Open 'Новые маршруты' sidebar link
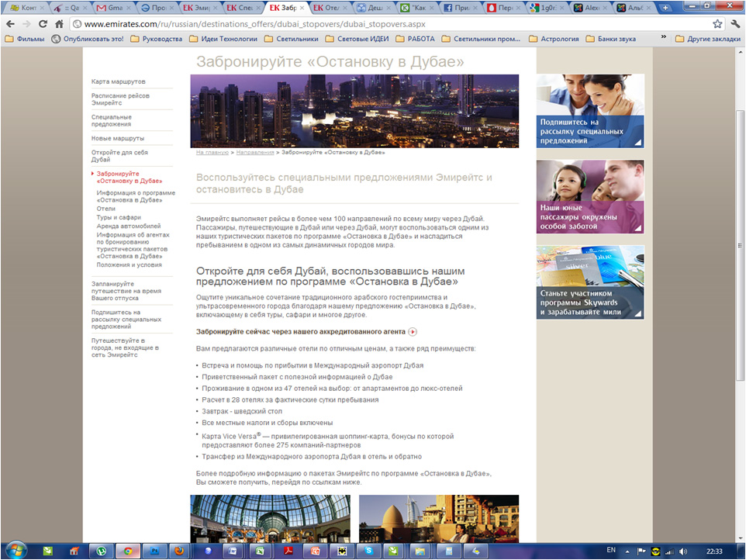This screenshot has width=746, height=560. pos(118,138)
